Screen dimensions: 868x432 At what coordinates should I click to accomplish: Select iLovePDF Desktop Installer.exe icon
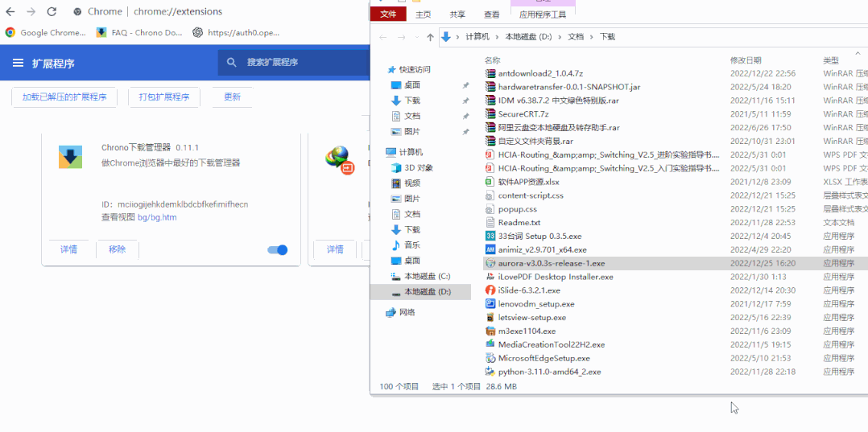(490, 277)
